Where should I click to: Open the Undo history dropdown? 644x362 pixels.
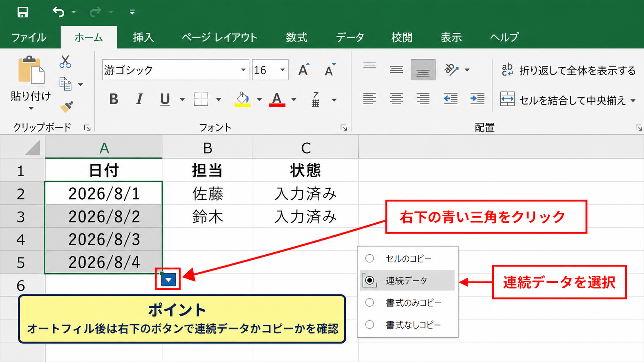coord(74,12)
